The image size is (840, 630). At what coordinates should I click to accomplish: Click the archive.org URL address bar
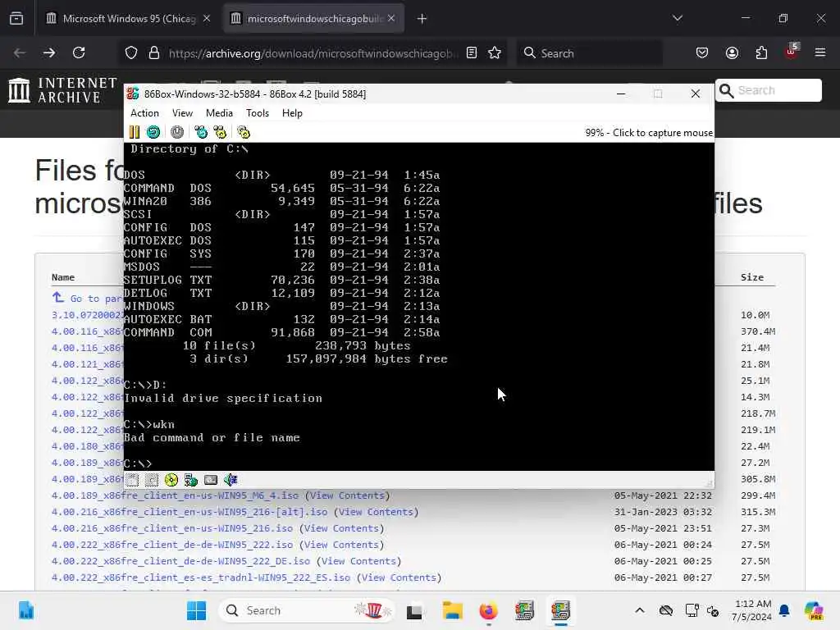pyautogui.click(x=313, y=53)
